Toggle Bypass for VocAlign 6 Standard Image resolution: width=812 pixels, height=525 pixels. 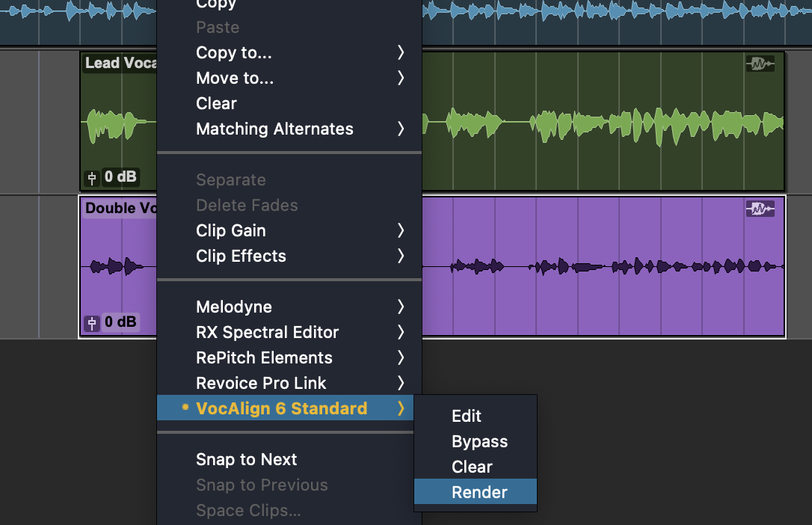tap(479, 441)
